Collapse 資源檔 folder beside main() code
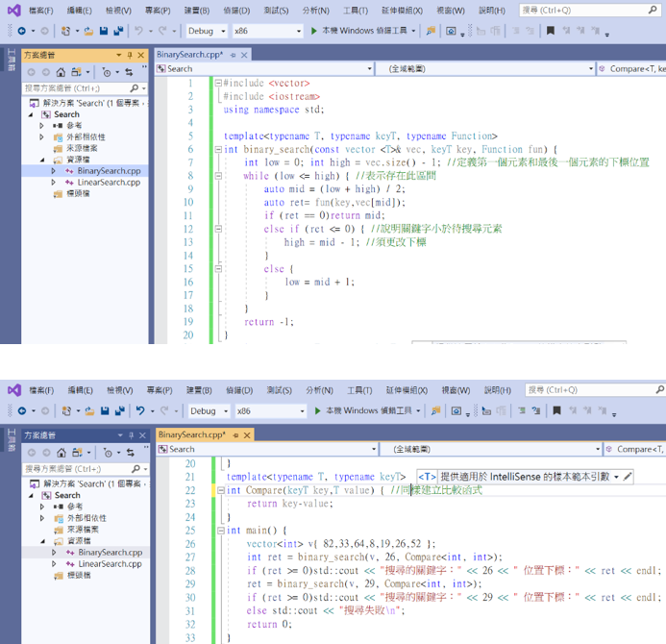The width and height of the screenshot is (666, 644). point(43,541)
